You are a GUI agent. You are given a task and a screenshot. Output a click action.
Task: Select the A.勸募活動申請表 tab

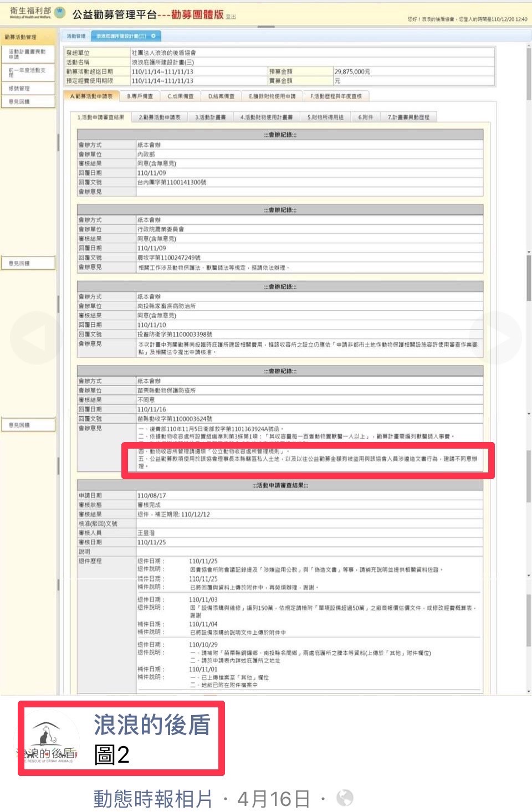[x=91, y=96]
